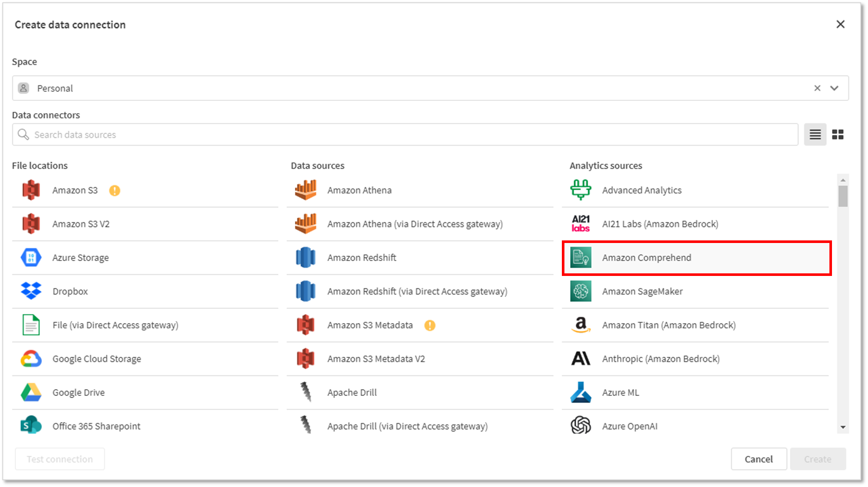Click the Azure ML icon
Screen dimensions: 868x487
click(x=581, y=392)
